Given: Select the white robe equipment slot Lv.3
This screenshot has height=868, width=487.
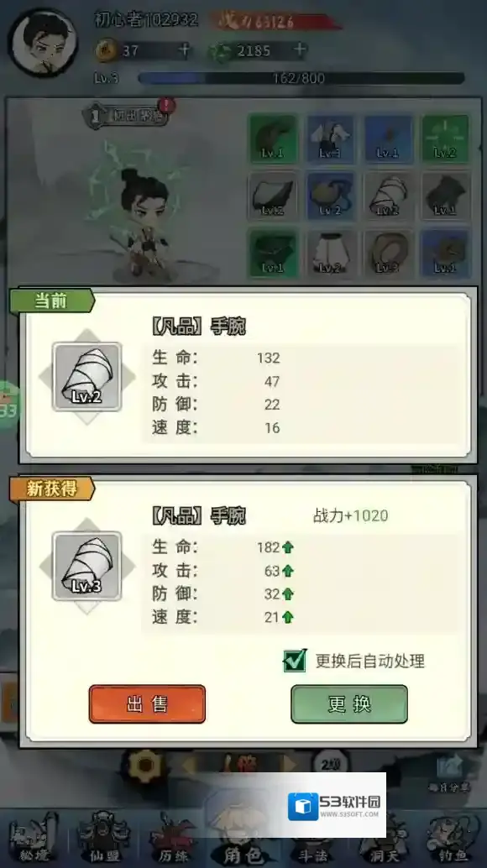Looking at the screenshot, I should point(330,139).
